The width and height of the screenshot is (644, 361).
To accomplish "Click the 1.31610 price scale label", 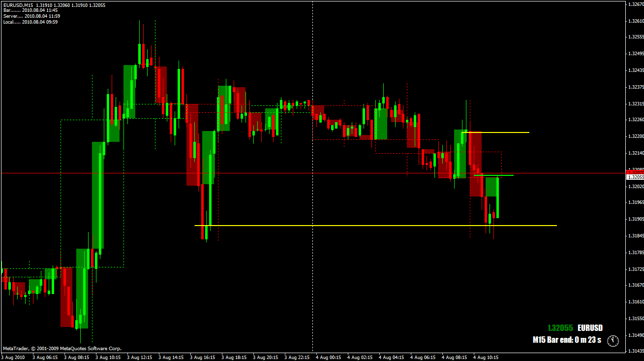I will pyautogui.click(x=636, y=302).
